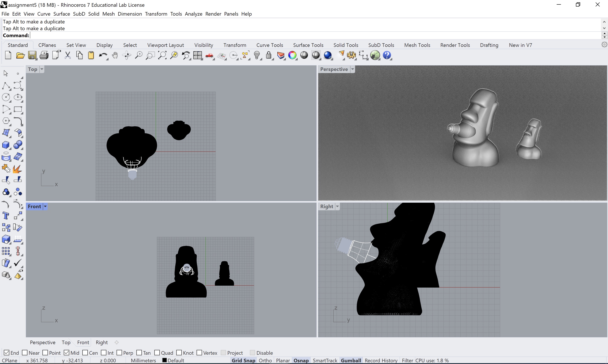The width and height of the screenshot is (608, 364).
Task: Open the Millimeters units field in status bar
Action: point(144,360)
